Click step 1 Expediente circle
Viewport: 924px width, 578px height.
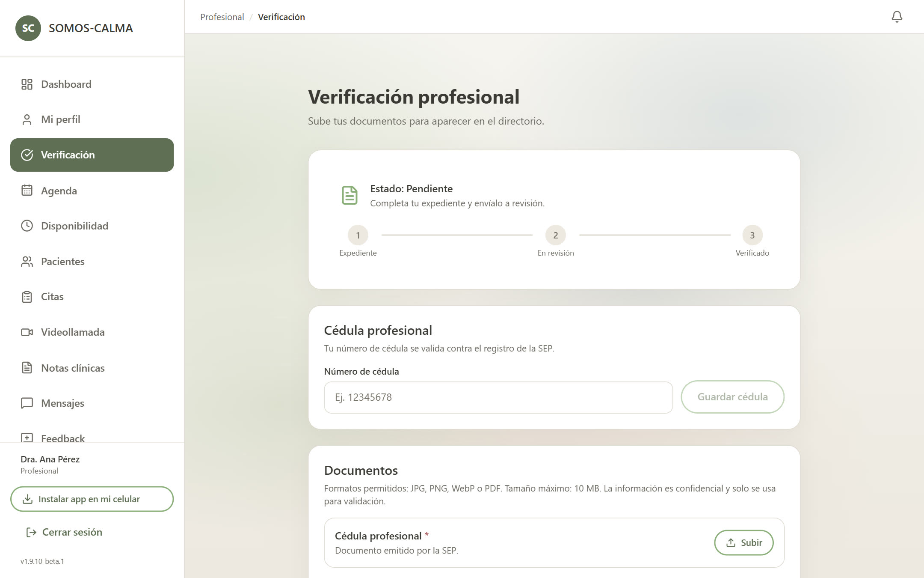pyautogui.click(x=358, y=235)
